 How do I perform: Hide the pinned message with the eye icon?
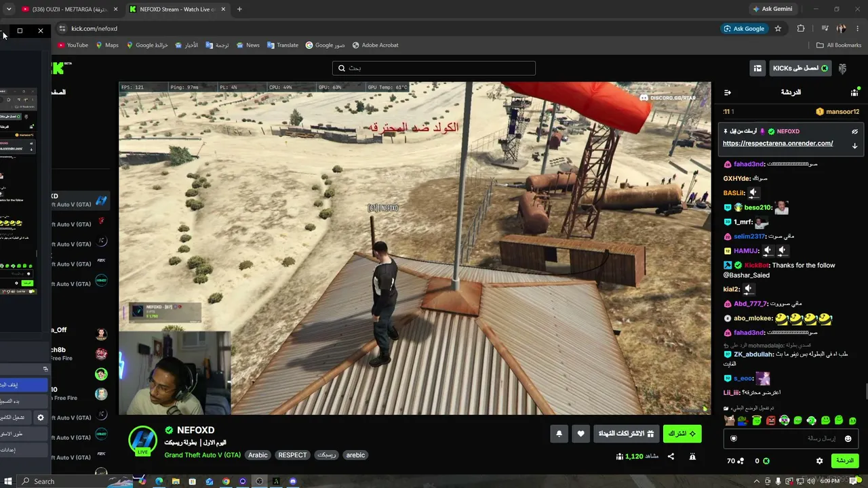(x=854, y=131)
